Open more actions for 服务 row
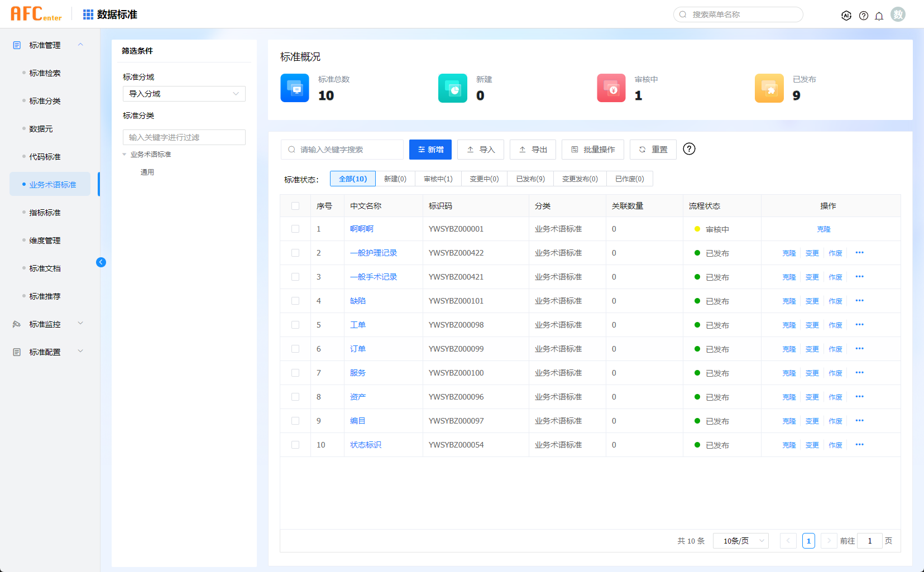924x572 pixels. [x=860, y=373]
